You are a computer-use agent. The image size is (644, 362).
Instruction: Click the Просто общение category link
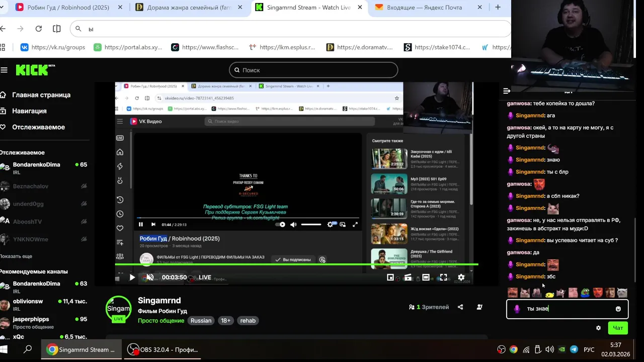(x=161, y=321)
